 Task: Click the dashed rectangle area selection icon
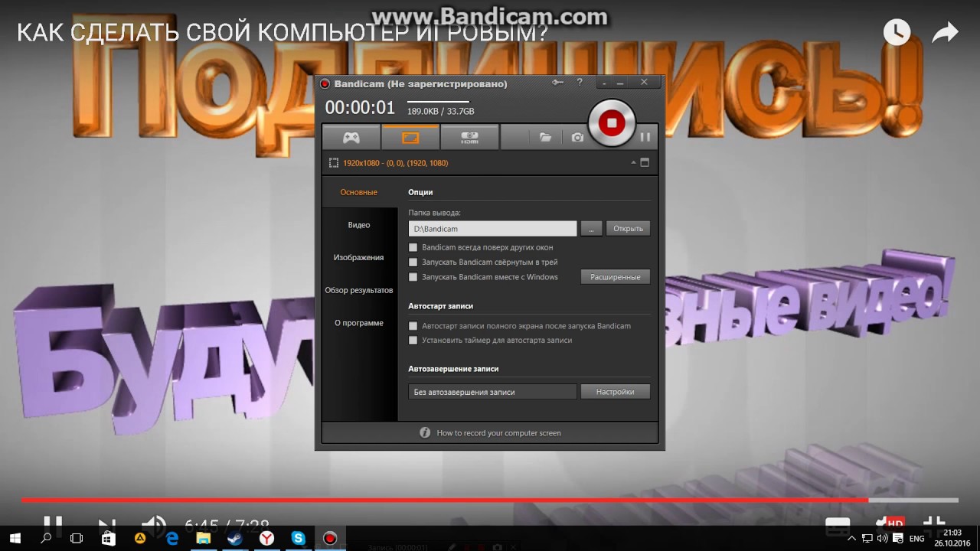(x=334, y=163)
